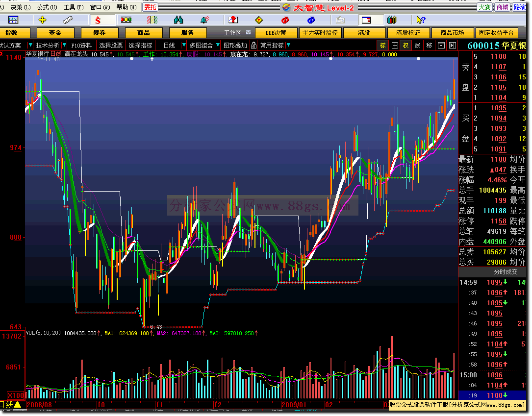
Task: Open the 债券 market tab
Action: click(x=100, y=33)
